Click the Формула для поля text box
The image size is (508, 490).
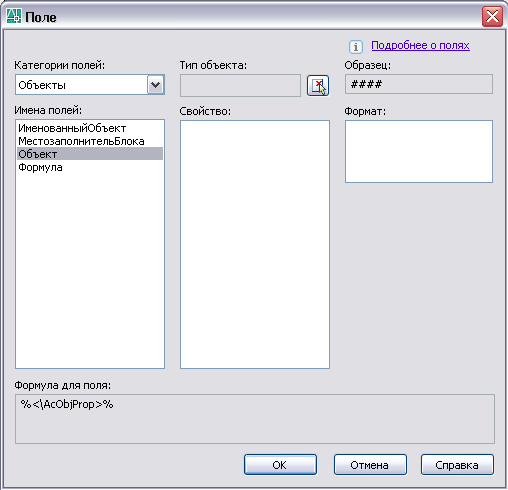click(255, 419)
